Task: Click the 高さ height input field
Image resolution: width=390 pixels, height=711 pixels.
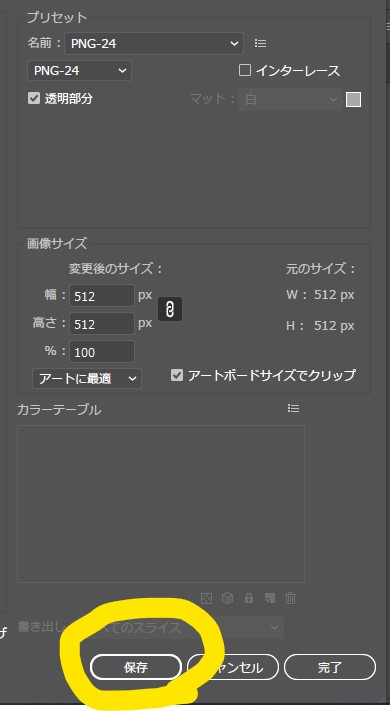Action: click(x=102, y=324)
